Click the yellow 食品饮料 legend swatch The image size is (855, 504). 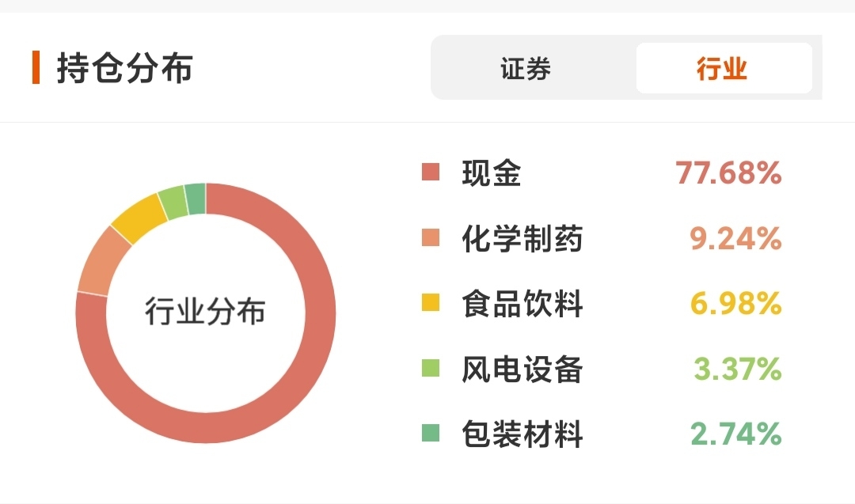click(430, 302)
